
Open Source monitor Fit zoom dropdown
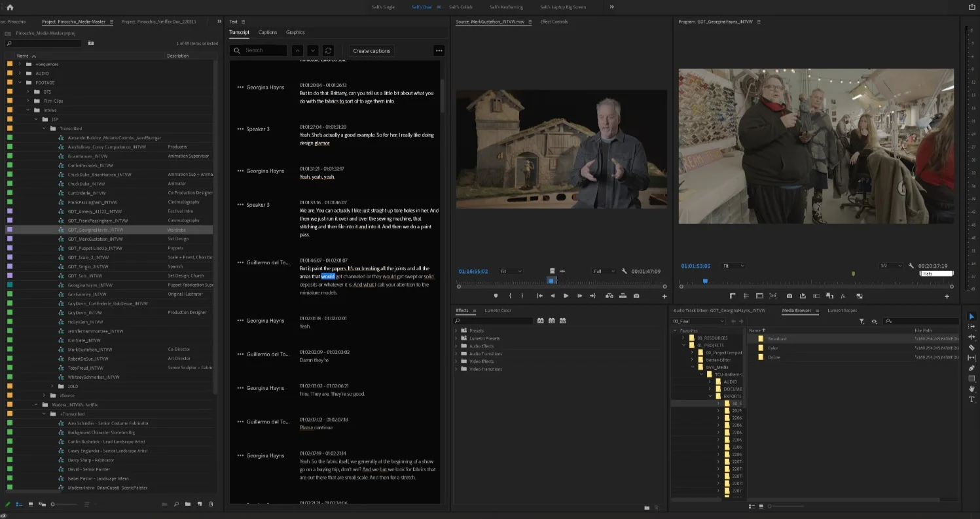pos(511,271)
